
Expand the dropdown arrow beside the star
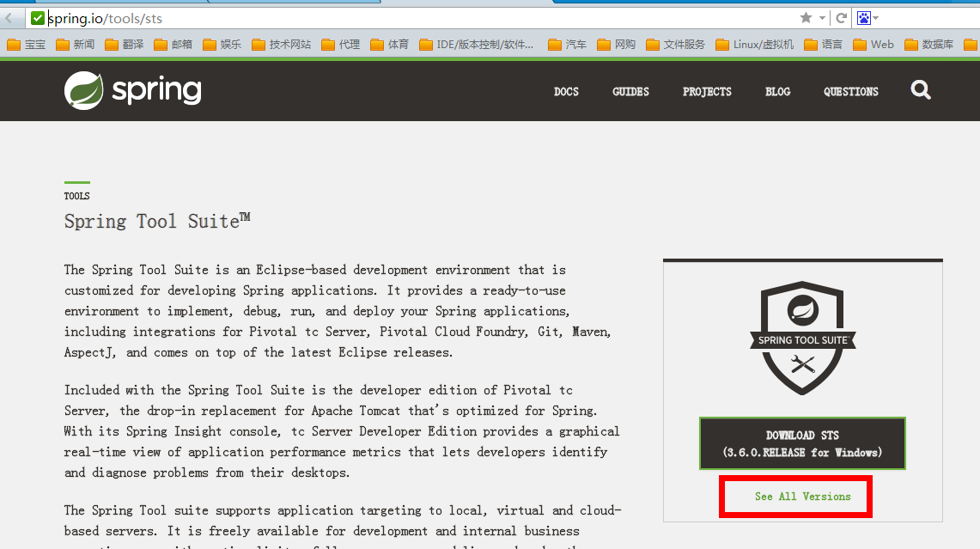(823, 18)
